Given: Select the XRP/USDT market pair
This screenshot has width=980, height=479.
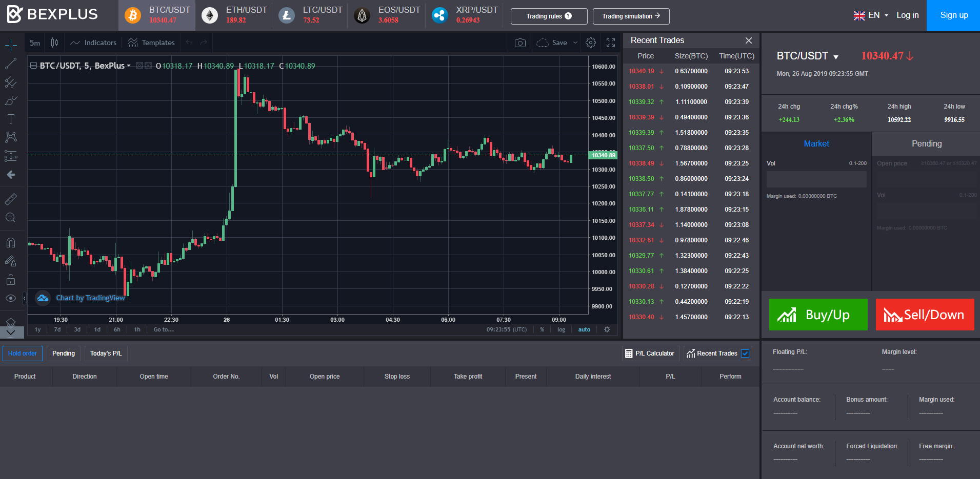Looking at the screenshot, I should coord(464,15).
